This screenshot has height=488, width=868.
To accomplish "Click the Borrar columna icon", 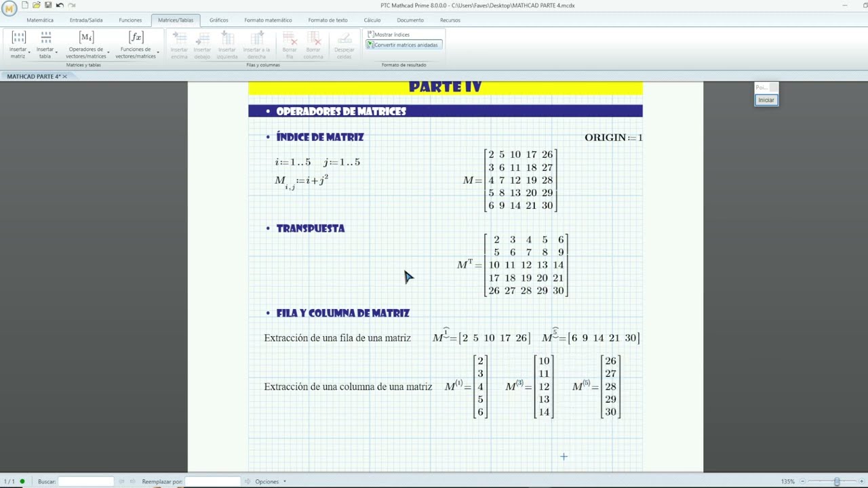I will (x=313, y=38).
